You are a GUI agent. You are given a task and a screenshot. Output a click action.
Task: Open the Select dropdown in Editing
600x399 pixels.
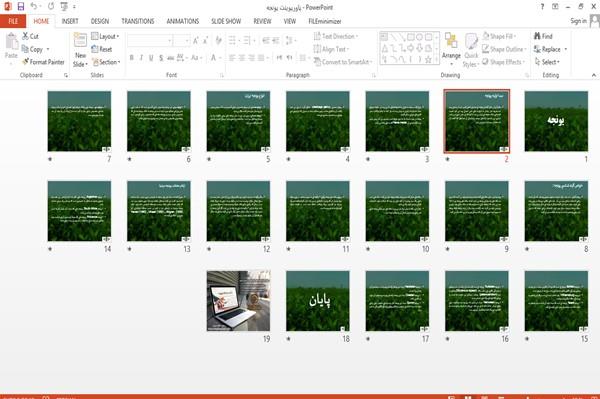pos(548,62)
